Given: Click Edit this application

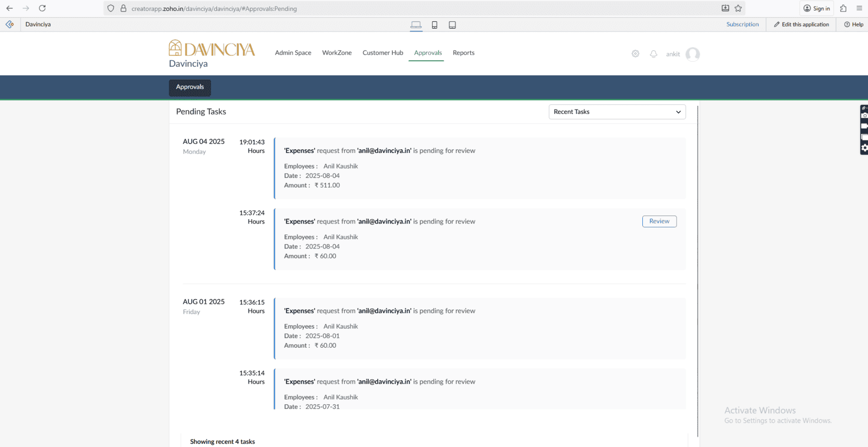Looking at the screenshot, I should 801,24.
